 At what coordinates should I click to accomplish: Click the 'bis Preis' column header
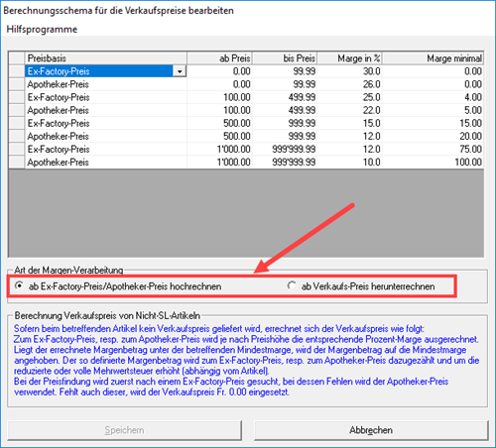tap(285, 58)
